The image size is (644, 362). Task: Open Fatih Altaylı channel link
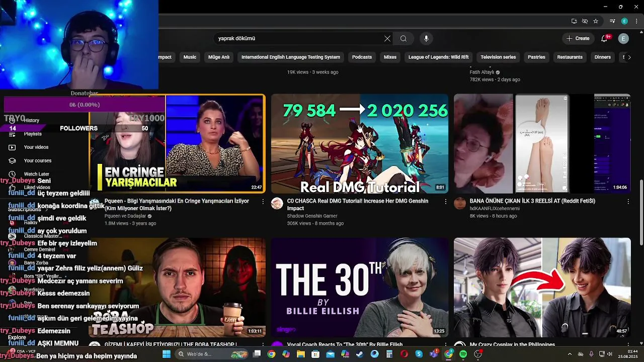pos(481,72)
